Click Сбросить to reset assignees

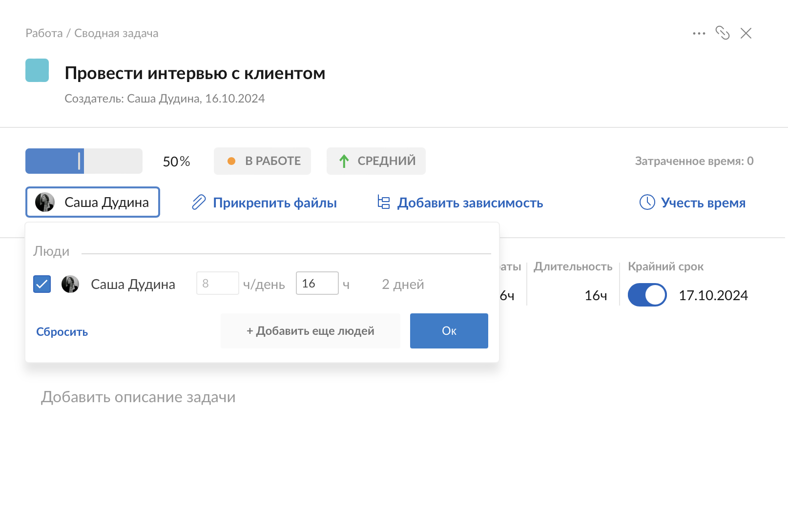[62, 331]
